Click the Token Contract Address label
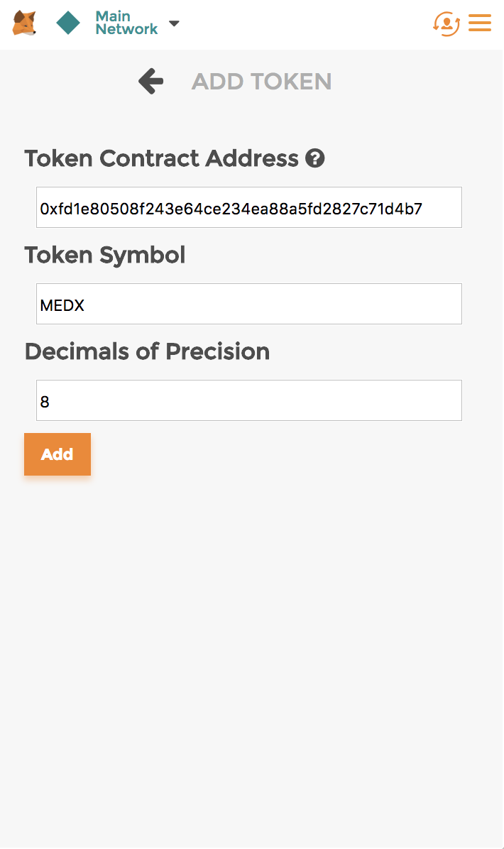This screenshot has width=504, height=849. [161, 158]
